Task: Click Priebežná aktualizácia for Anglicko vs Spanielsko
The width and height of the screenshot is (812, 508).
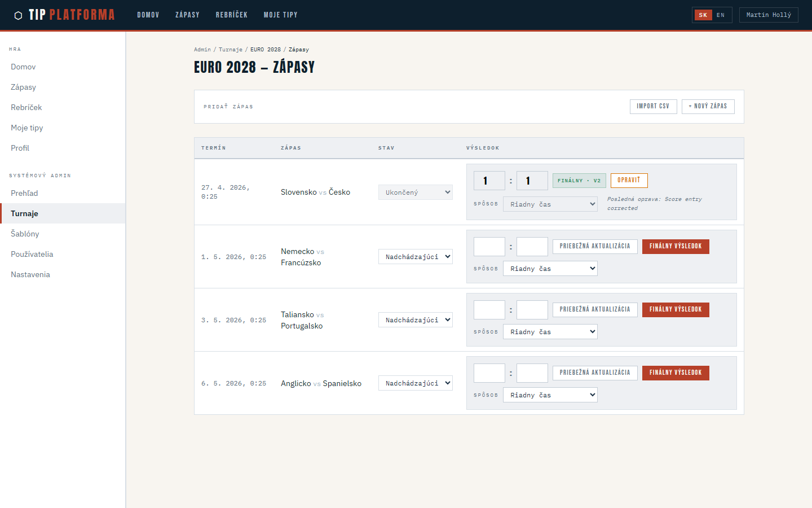Action: (x=595, y=373)
